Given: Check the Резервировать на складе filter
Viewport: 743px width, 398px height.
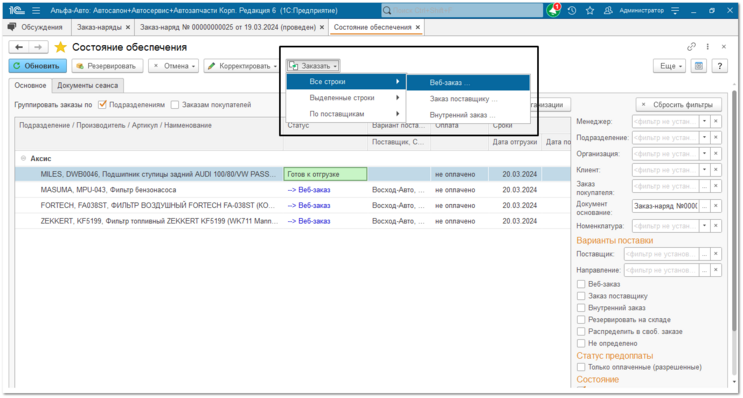Looking at the screenshot, I should 581,319.
